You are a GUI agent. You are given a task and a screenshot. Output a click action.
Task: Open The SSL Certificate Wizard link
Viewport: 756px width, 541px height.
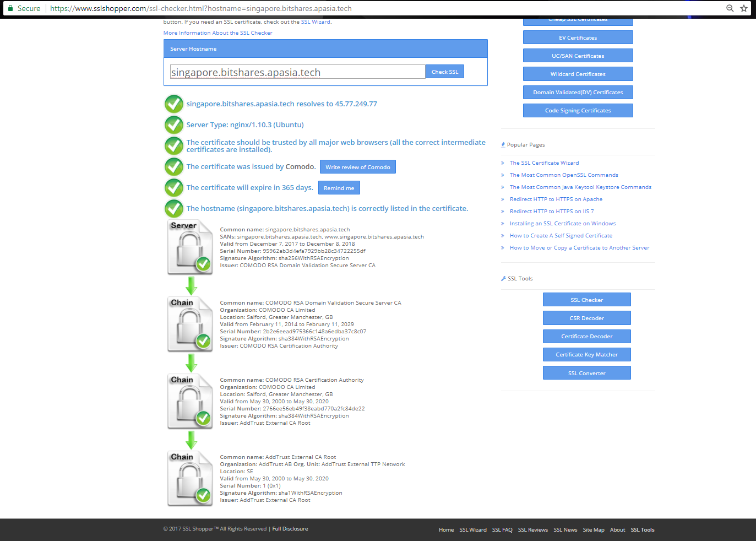click(x=545, y=163)
